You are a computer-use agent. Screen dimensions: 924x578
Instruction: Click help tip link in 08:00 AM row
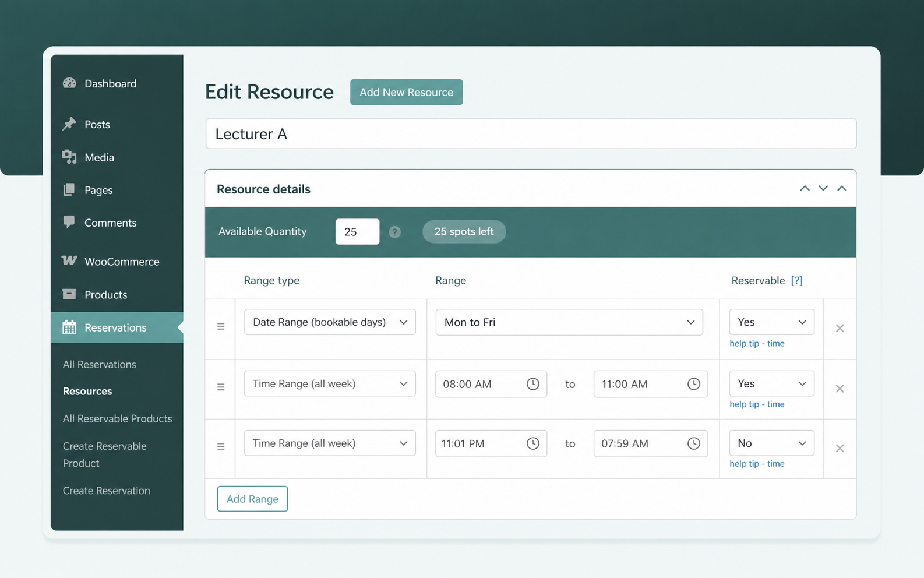tap(757, 404)
